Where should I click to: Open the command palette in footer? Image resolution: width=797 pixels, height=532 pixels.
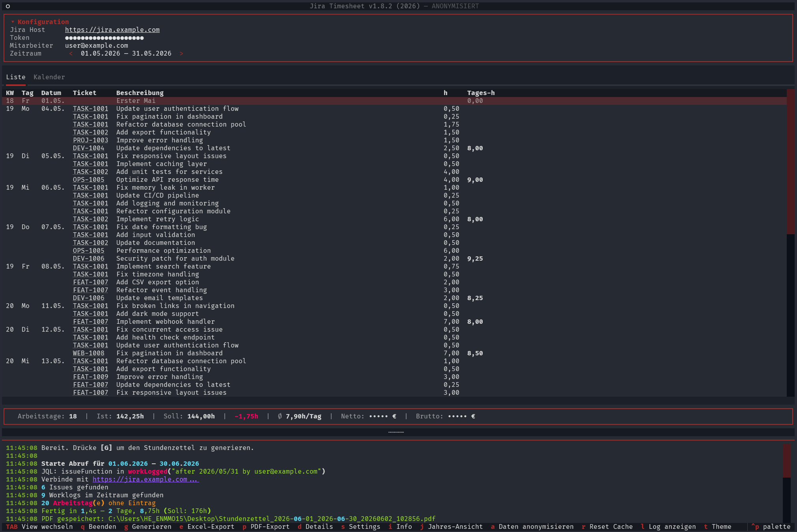(x=771, y=526)
